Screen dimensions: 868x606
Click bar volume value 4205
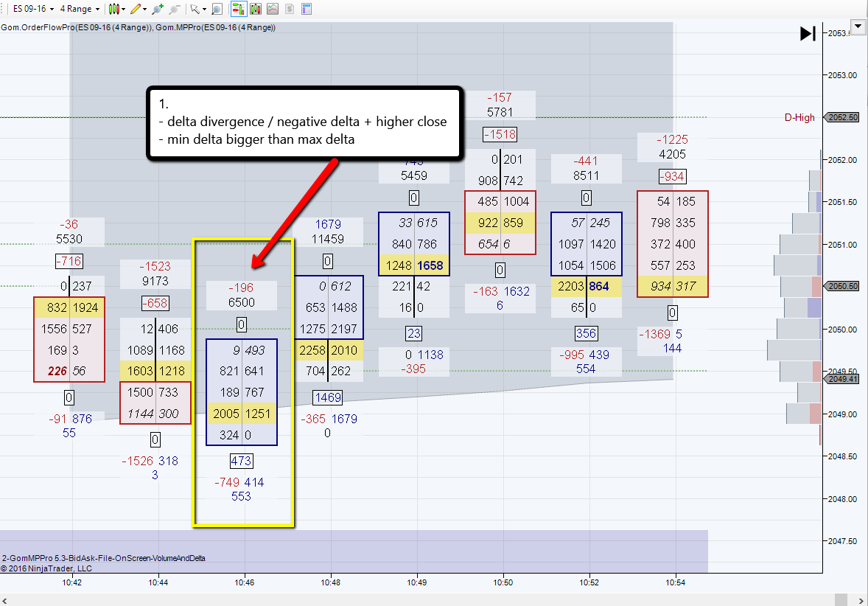(x=672, y=155)
